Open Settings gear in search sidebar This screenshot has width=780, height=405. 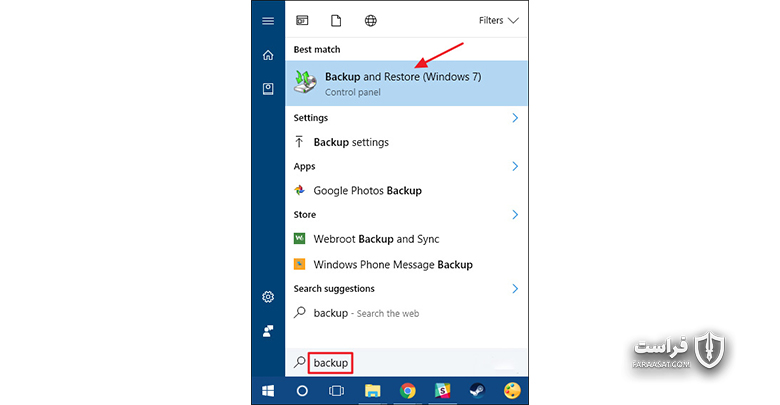point(268,297)
